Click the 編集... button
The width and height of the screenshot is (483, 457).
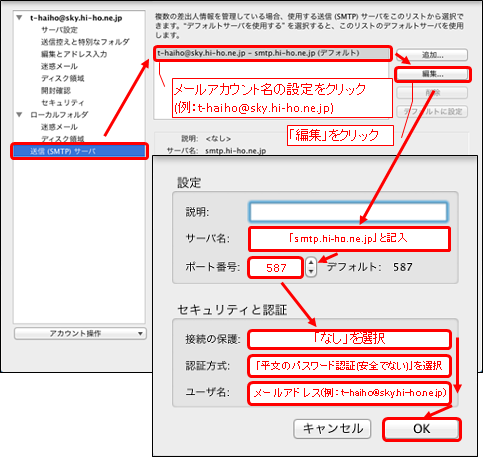pyautogui.click(x=432, y=74)
